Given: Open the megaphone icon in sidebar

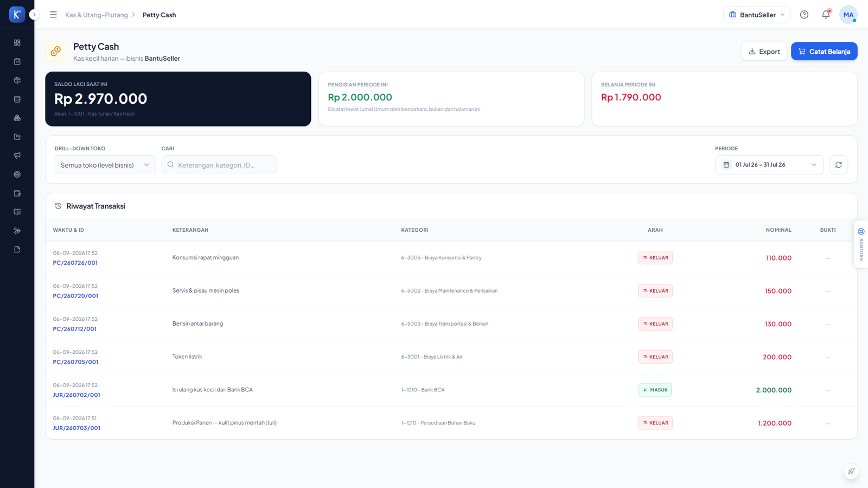Looking at the screenshot, I should pyautogui.click(x=17, y=155).
